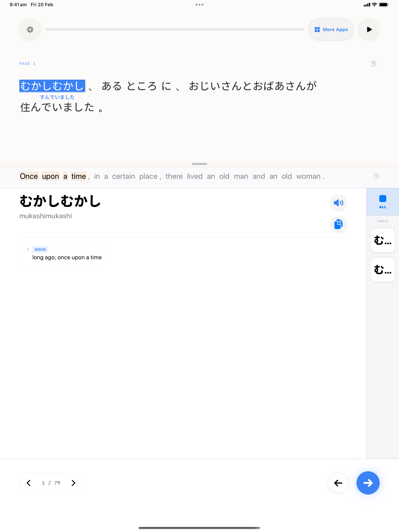This screenshot has height=532, width=399.
Task: Open the More Apps button
Action: coord(331,30)
